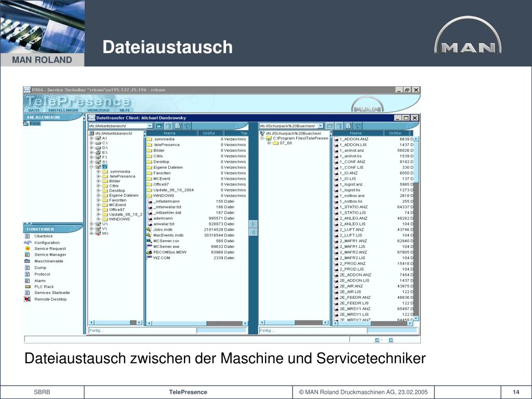
Task: Open the EINSTELLUNGEN menu
Action: point(63,110)
